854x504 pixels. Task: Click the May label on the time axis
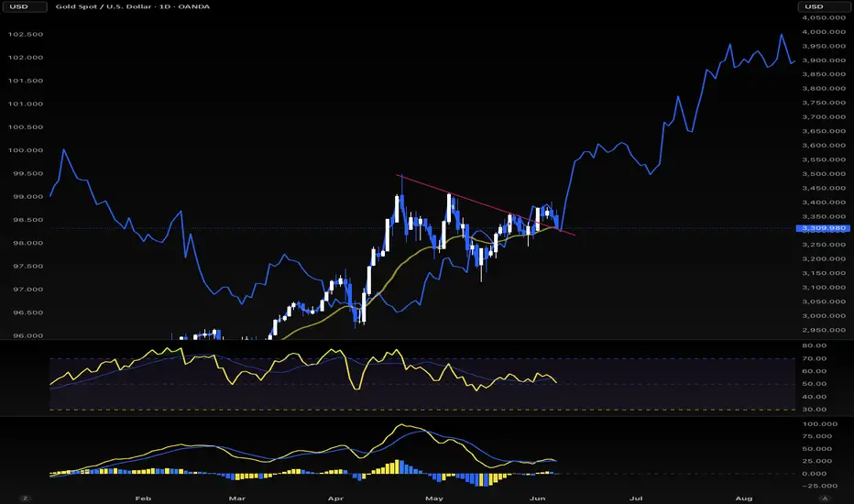[x=434, y=498]
